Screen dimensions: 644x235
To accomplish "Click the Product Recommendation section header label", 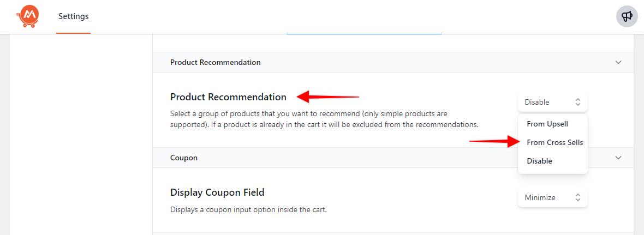I will tap(215, 62).
